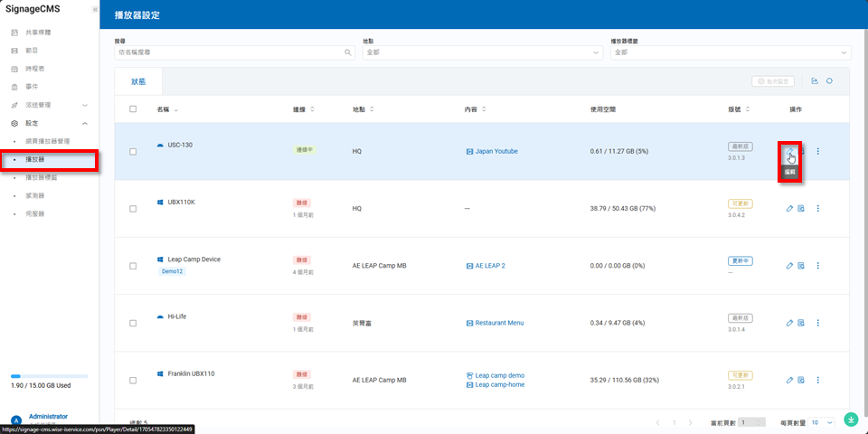Open more options for Franklin UBX110
Image resolution: width=868 pixels, height=434 pixels.
pyautogui.click(x=817, y=380)
